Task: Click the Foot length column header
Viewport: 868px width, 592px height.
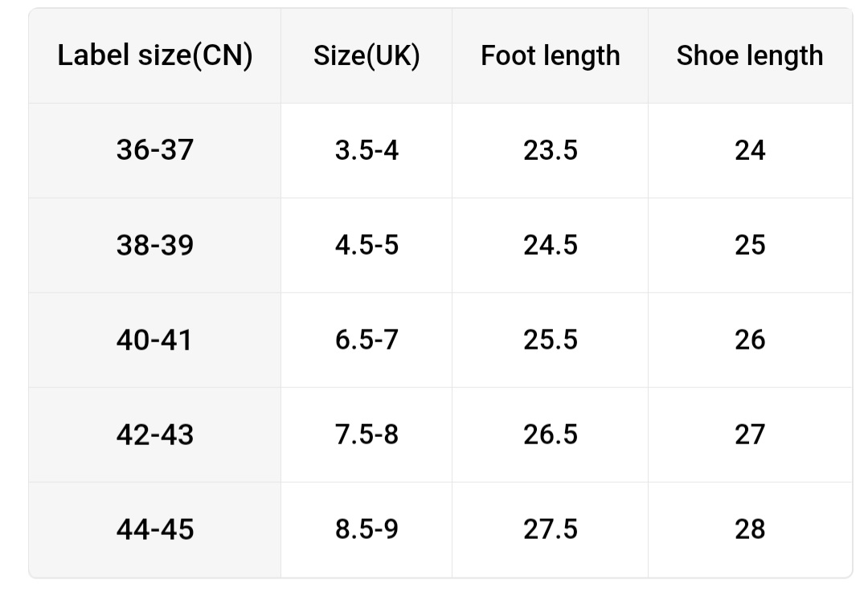Action: (551, 55)
